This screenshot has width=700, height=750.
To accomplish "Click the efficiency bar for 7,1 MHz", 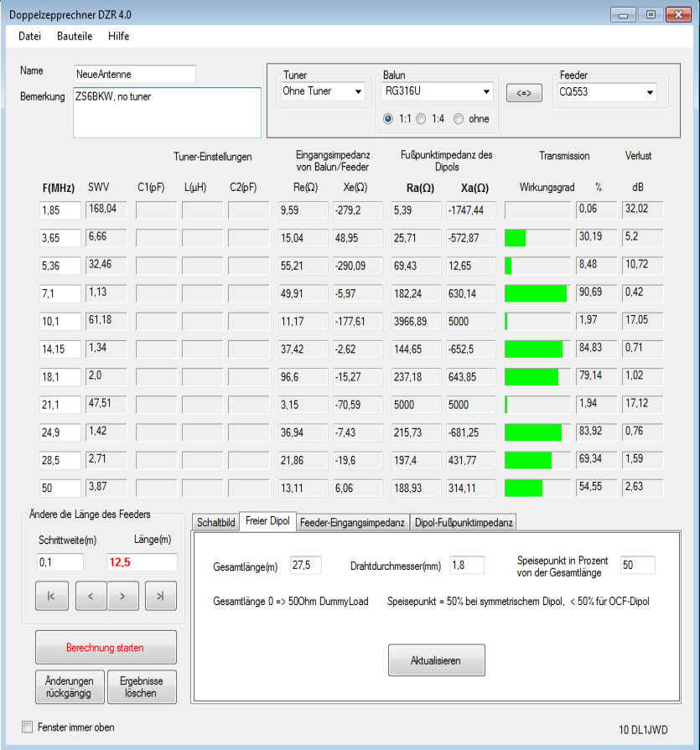I will (x=538, y=293).
